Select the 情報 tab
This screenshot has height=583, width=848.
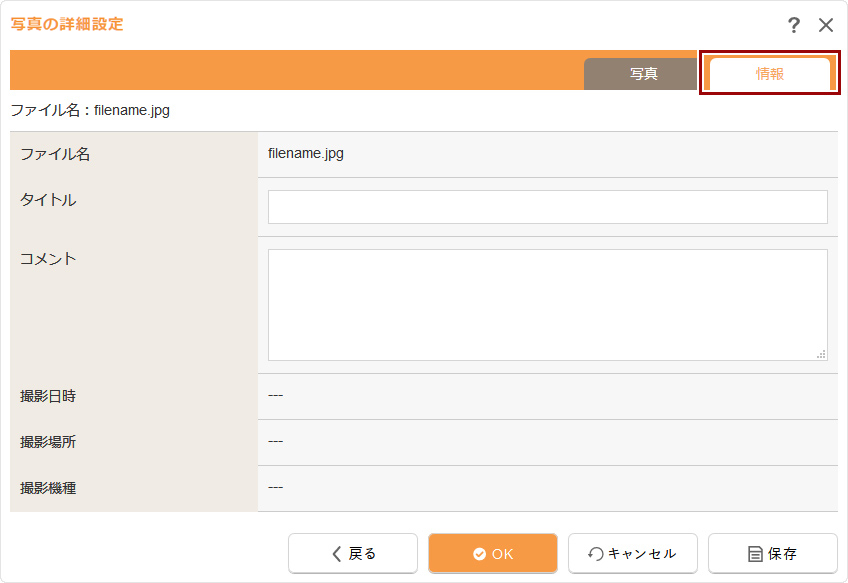769,74
